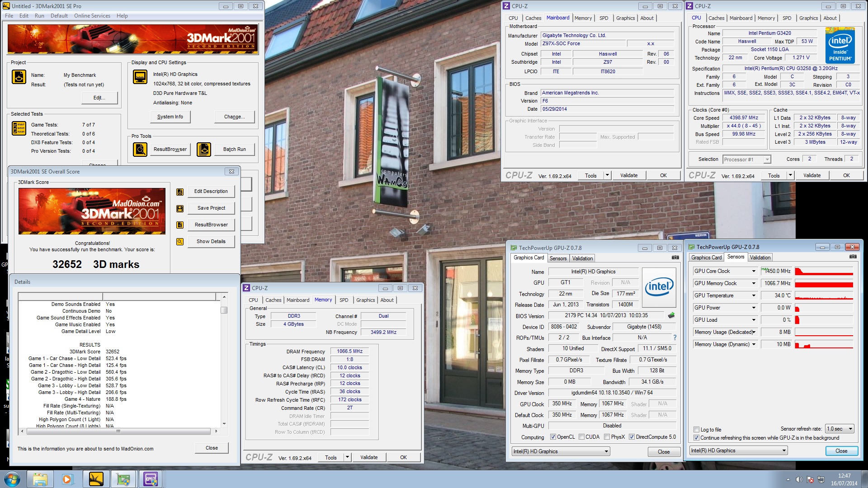
Task: Click Edit... button in Project panel
Action: tap(99, 98)
